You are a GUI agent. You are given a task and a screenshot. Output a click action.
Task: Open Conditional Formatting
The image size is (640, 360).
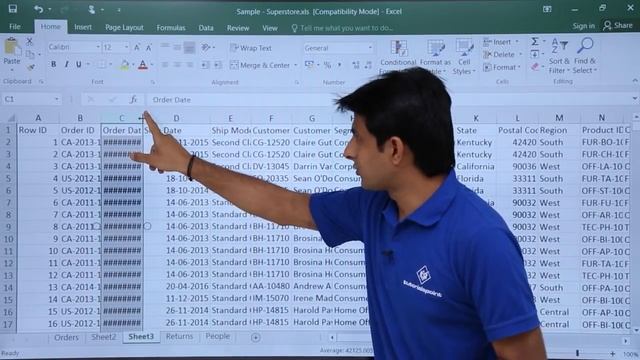coord(398,56)
